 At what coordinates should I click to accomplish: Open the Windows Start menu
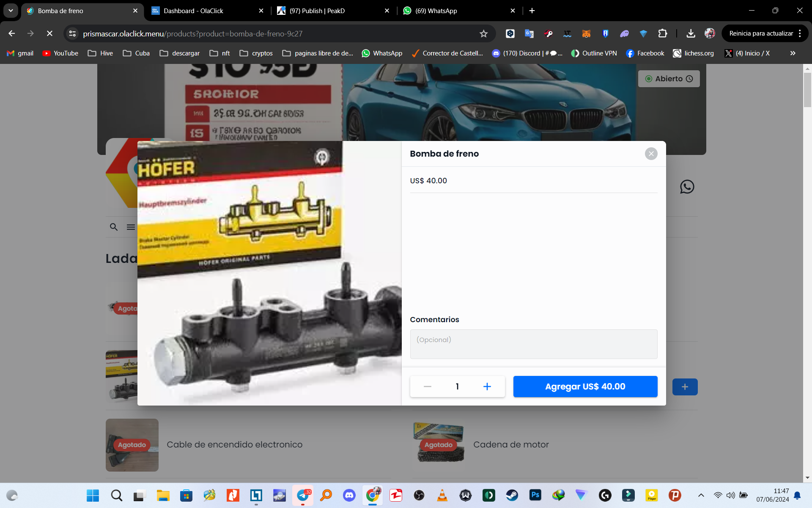tap(93, 495)
